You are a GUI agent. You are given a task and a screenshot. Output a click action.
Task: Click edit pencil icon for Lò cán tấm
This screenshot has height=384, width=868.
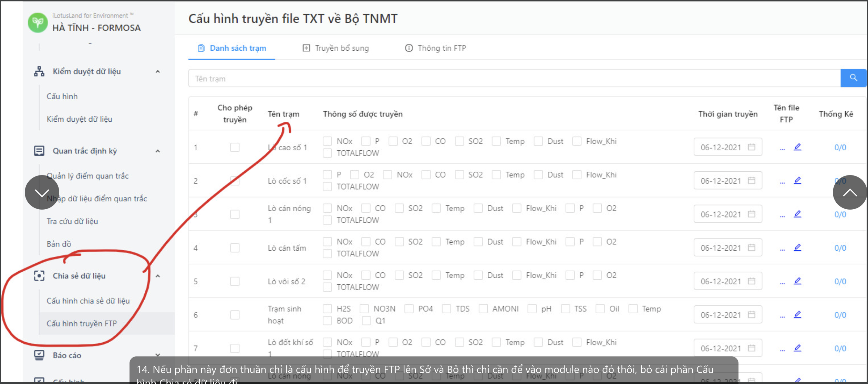(x=797, y=247)
